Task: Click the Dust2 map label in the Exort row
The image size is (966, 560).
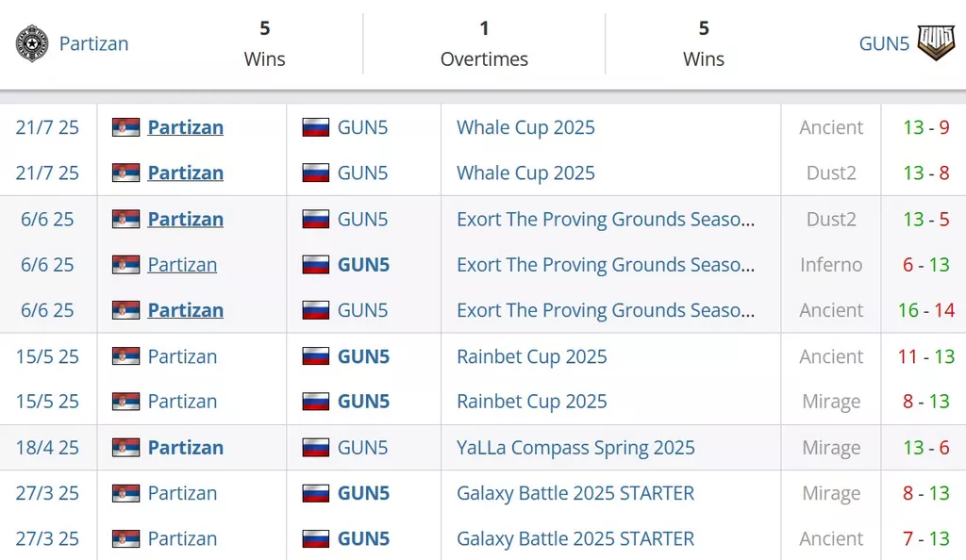Action: pyautogui.click(x=831, y=219)
